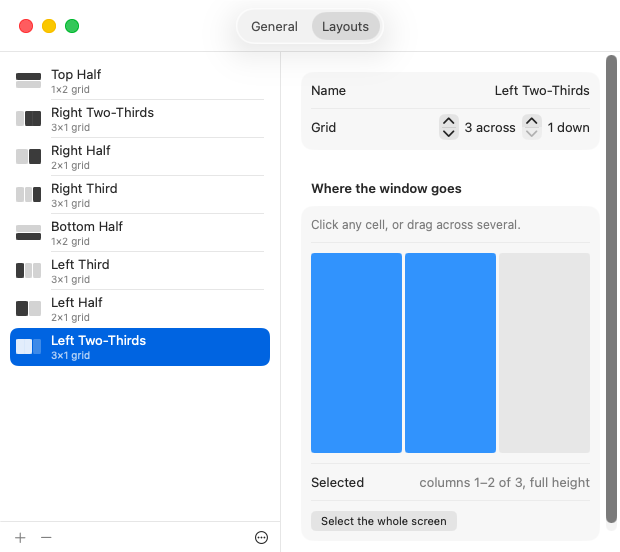Click the yellow minimize window button
620x552 pixels.
pos(49,26)
